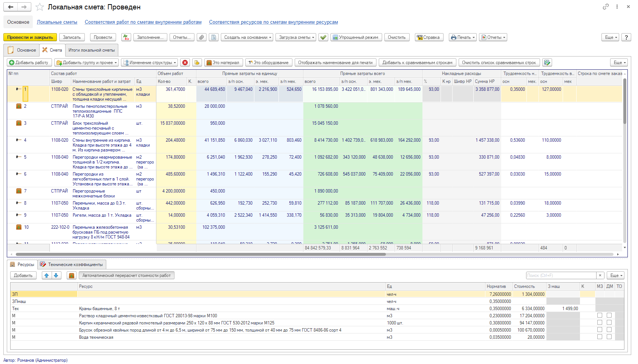Click the back navigation arrow

(x=11, y=7)
